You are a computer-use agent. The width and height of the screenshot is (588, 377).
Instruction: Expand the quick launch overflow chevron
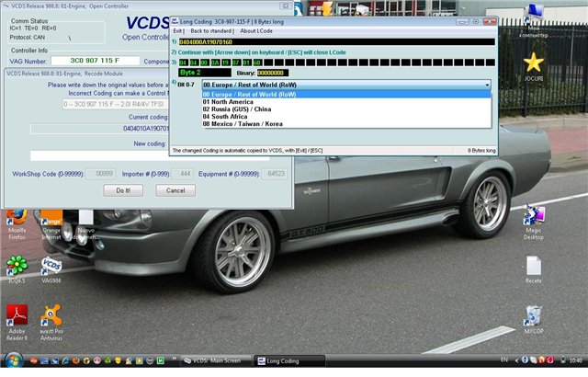click(x=174, y=359)
